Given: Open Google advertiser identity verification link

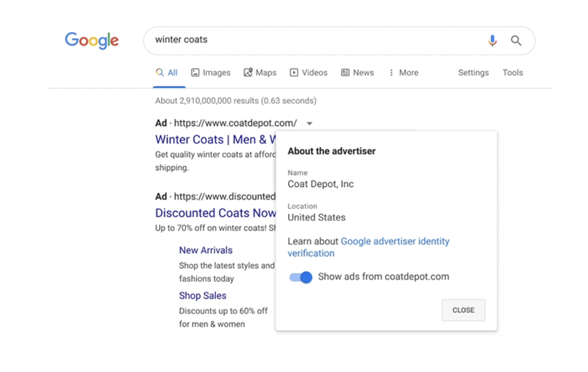Looking at the screenshot, I should pos(368,247).
